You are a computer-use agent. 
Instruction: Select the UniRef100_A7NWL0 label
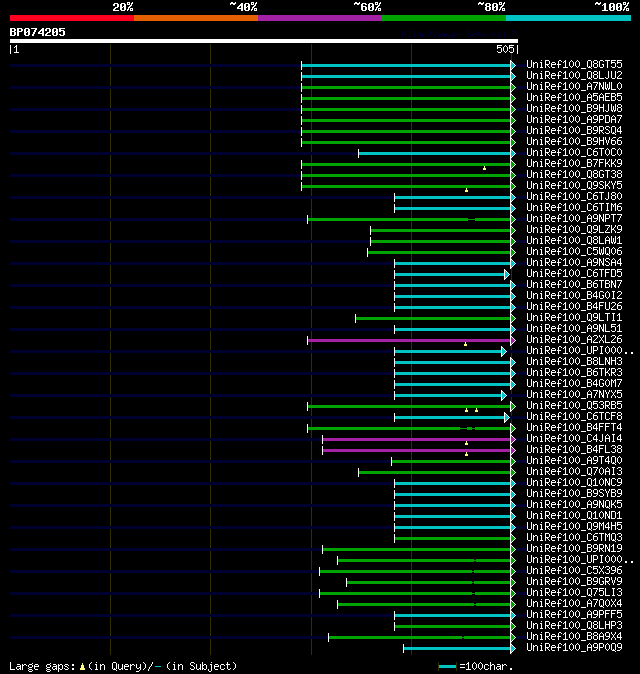click(x=574, y=86)
